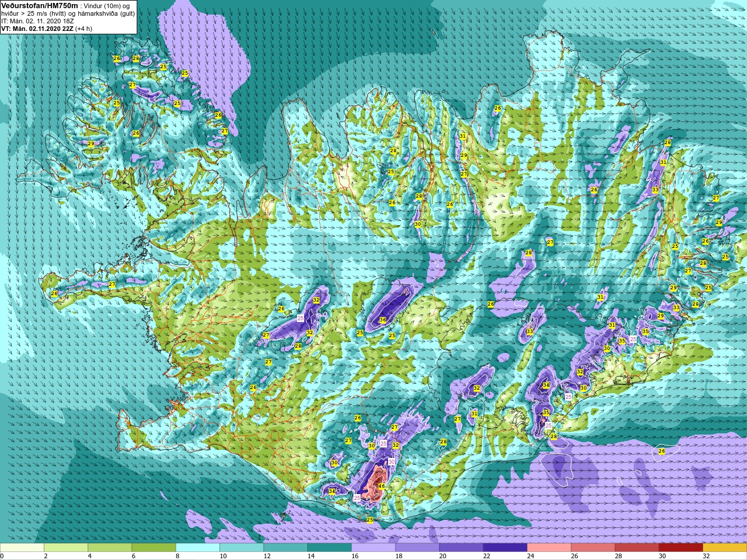Click the salmon 26–28 m/s legend swatch

click(593, 548)
